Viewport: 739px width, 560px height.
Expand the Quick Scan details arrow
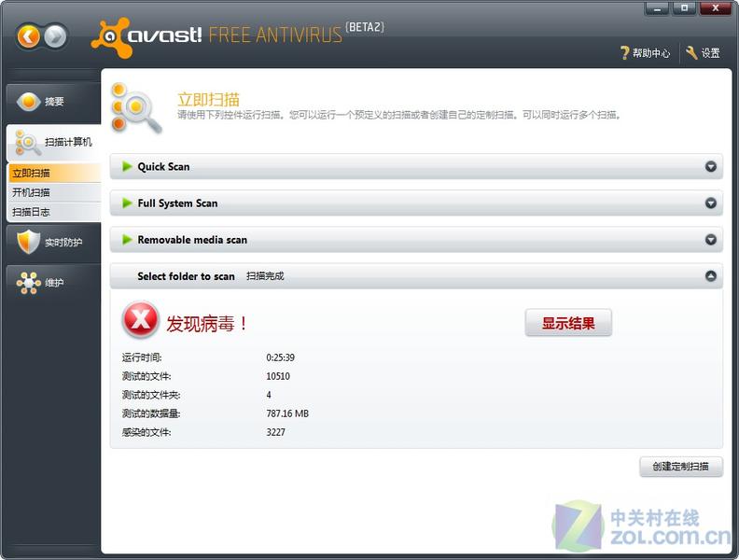tap(711, 166)
